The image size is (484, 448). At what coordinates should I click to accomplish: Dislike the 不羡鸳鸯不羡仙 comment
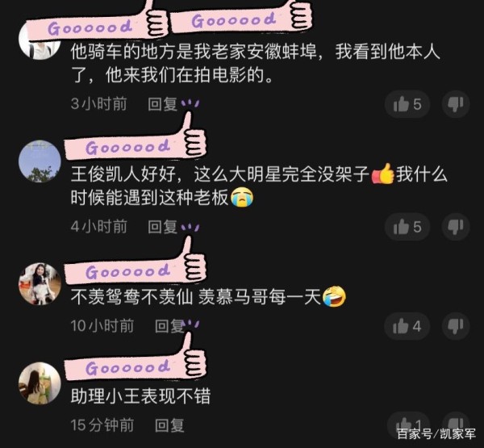pos(456,326)
